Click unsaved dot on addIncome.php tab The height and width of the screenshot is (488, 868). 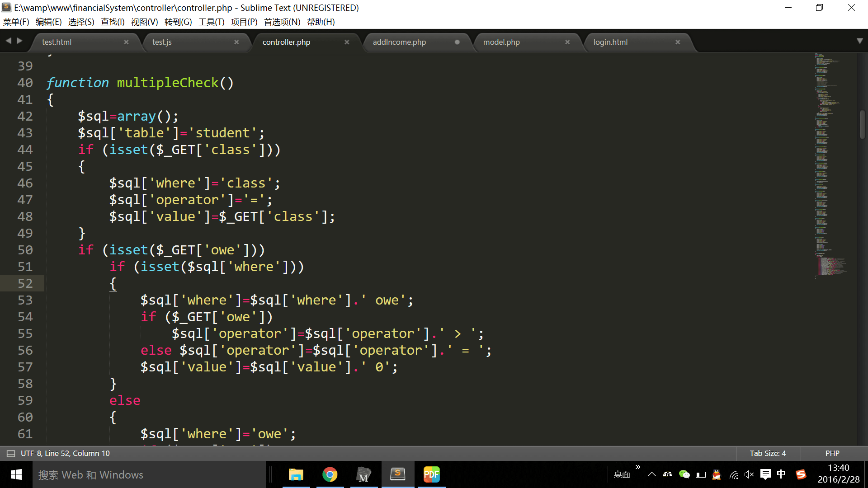457,42
